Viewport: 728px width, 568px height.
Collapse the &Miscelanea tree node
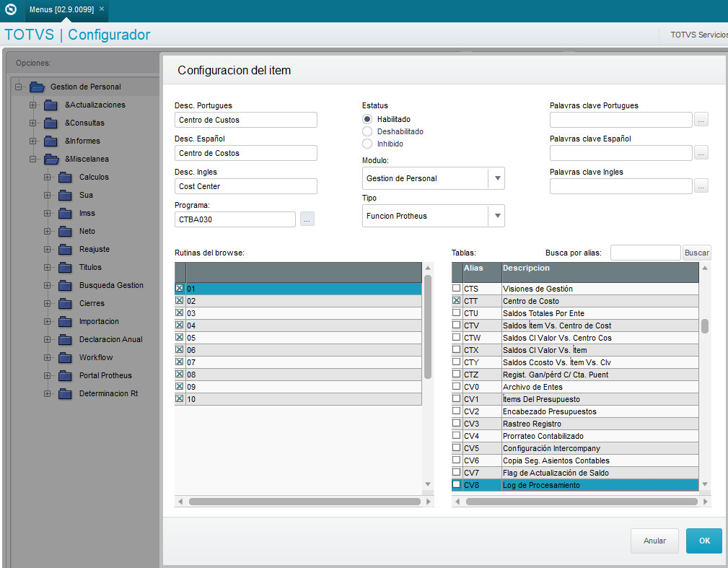pos(32,160)
